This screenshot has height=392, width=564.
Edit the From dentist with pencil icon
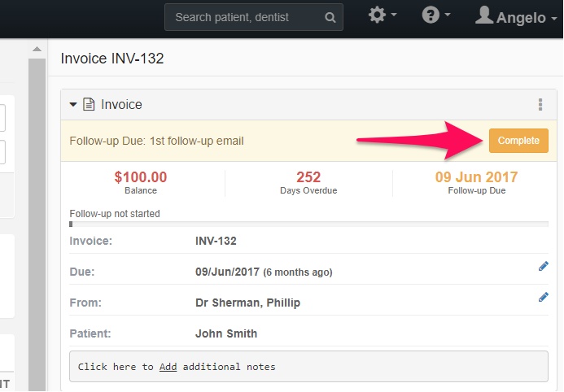pyautogui.click(x=543, y=297)
